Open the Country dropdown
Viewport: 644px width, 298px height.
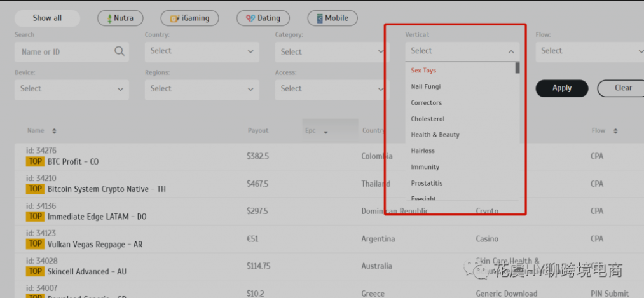[x=202, y=51]
